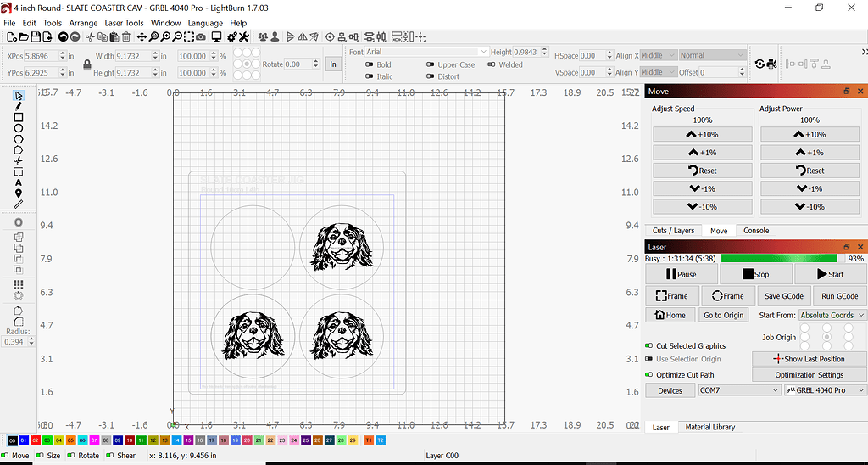Pick the Ellipse drawing tool
The image size is (868, 465).
click(19, 128)
